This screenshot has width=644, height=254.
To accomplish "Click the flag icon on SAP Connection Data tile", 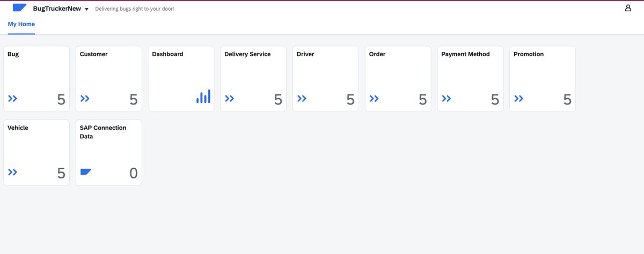I will (x=86, y=172).
